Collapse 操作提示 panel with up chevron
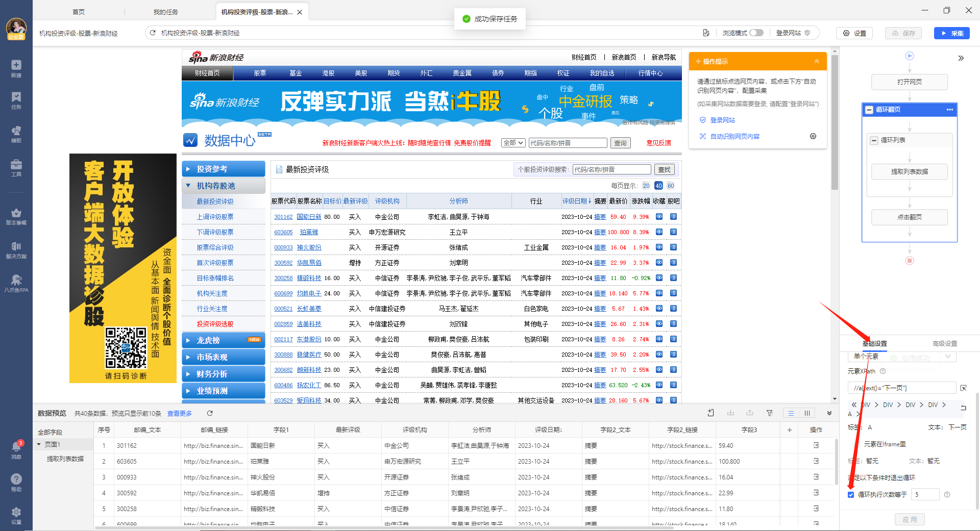The image size is (980, 531). click(x=817, y=61)
